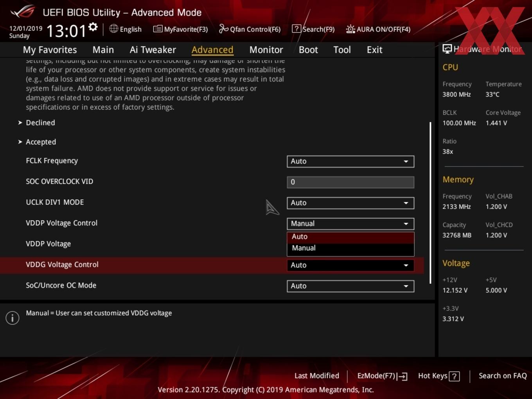532x399 pixels.
Task: Click the globe language icon
Action: 113,29
